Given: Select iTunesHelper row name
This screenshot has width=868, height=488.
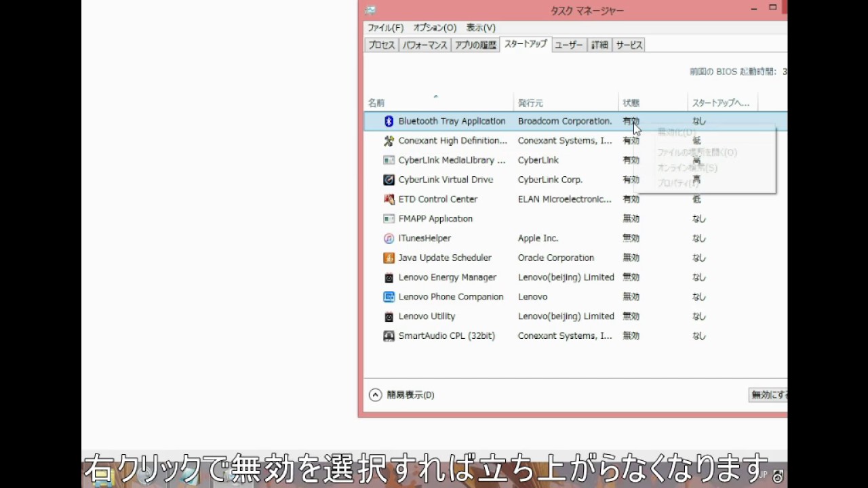Looking at the screenshot, I should [x=425, y=239].
